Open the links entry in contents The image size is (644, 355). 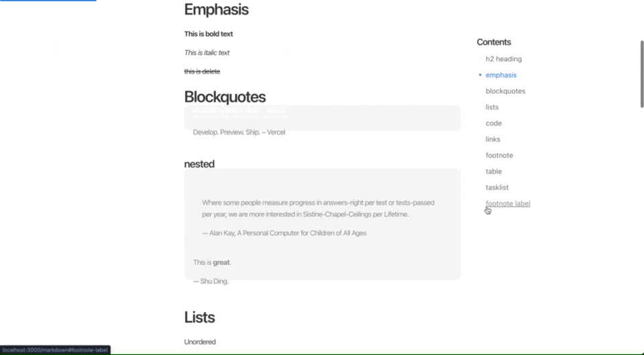(492, 140)
